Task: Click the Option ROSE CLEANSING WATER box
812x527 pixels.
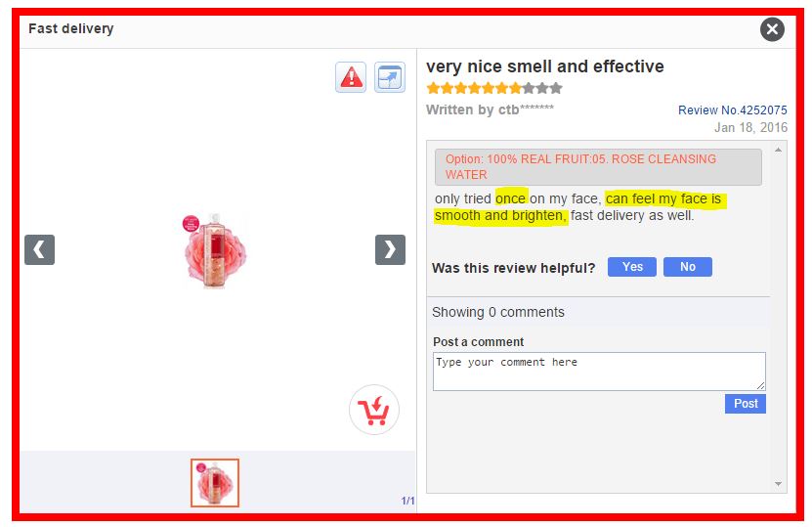Action: [598, 167]
